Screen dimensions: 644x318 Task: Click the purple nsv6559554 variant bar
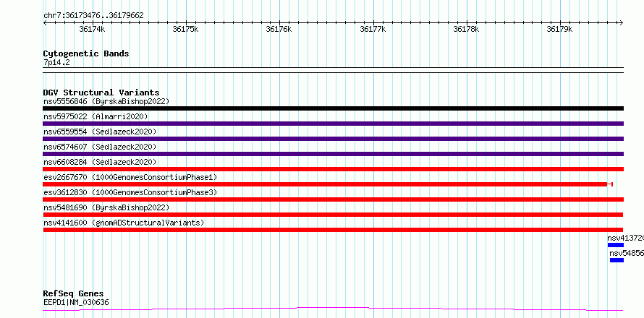tap(333, 139)
